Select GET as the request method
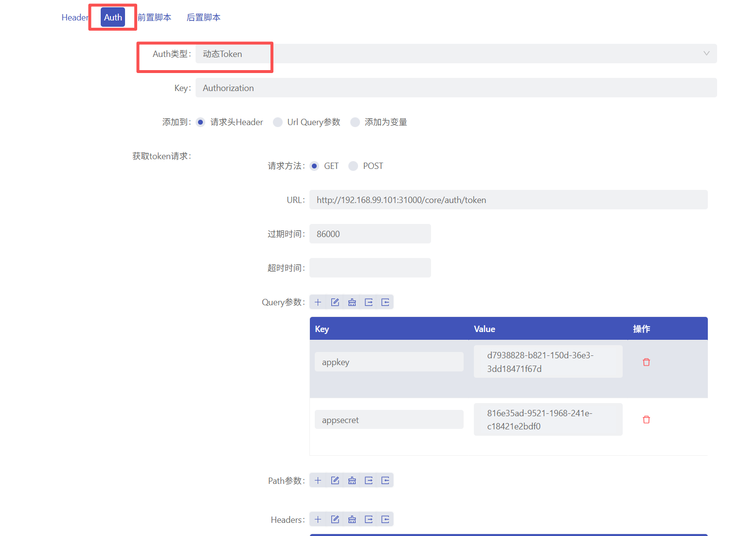Image resolution: width=756 pixels, height=536 pixels. pyautogui.click(x=314, y=166)
